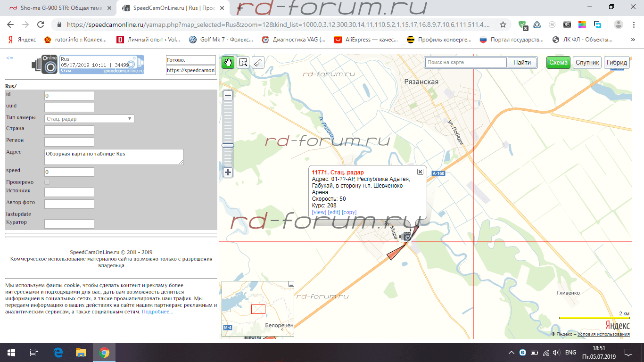Screen dimensions: 644x362
Task: Open Личный опыт Vol bookmark
Action: (149, 40)
